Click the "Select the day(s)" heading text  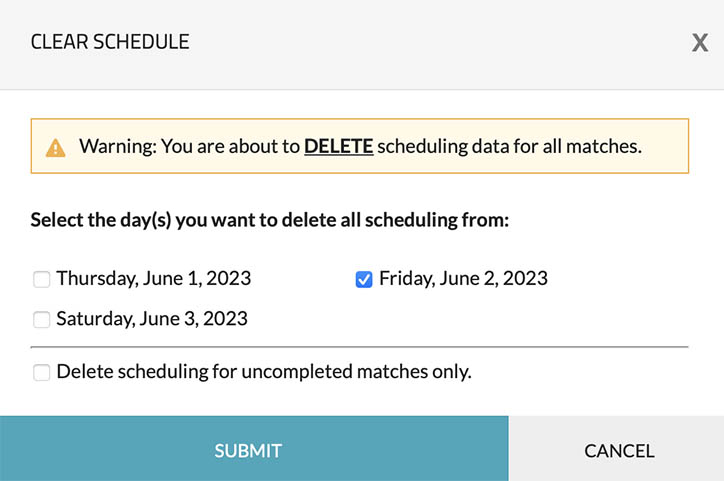point(270,219)
